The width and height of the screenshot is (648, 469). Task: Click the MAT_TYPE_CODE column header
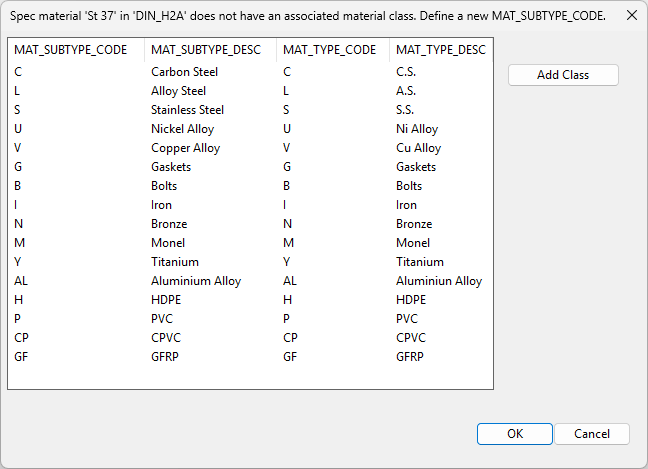(330, 50)
